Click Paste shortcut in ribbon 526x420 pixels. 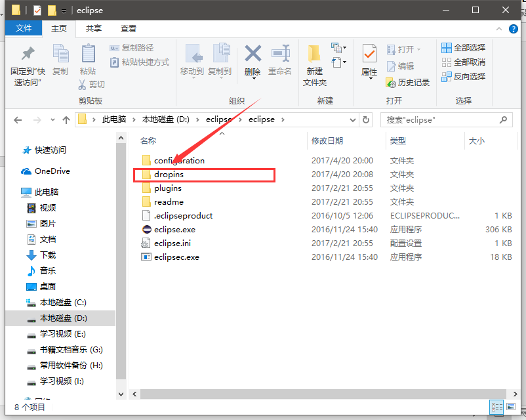(140, 62)
